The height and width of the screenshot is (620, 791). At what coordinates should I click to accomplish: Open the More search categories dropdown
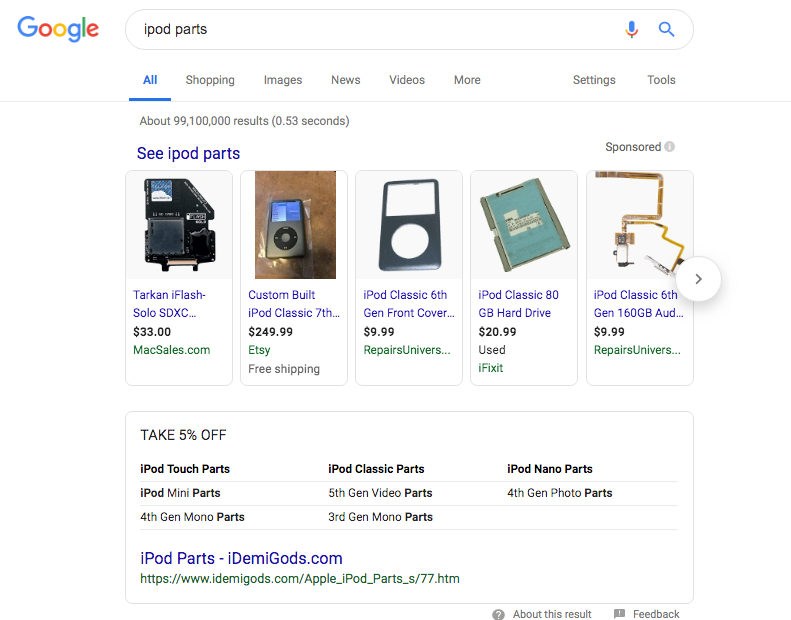(467, 80)
